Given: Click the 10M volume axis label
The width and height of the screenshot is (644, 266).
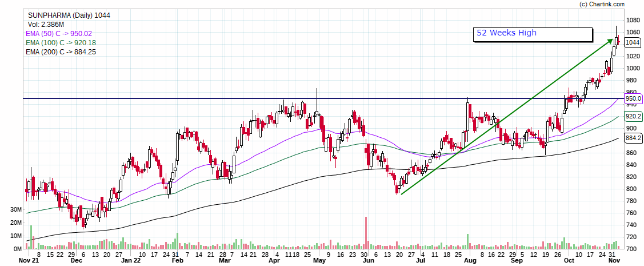Looking at the screenshot, I should (x=16, y=236).
